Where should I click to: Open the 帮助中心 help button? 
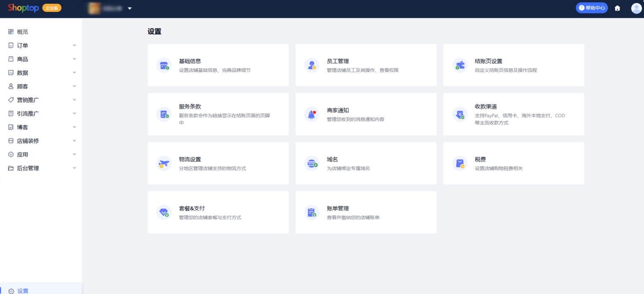[x=592, y=8]
